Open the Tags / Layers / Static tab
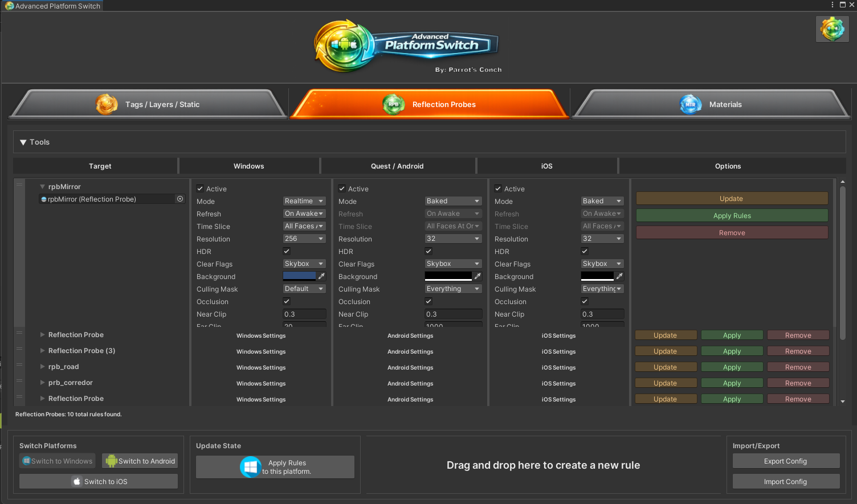The image size is (857, 504). tap(148, 105)
